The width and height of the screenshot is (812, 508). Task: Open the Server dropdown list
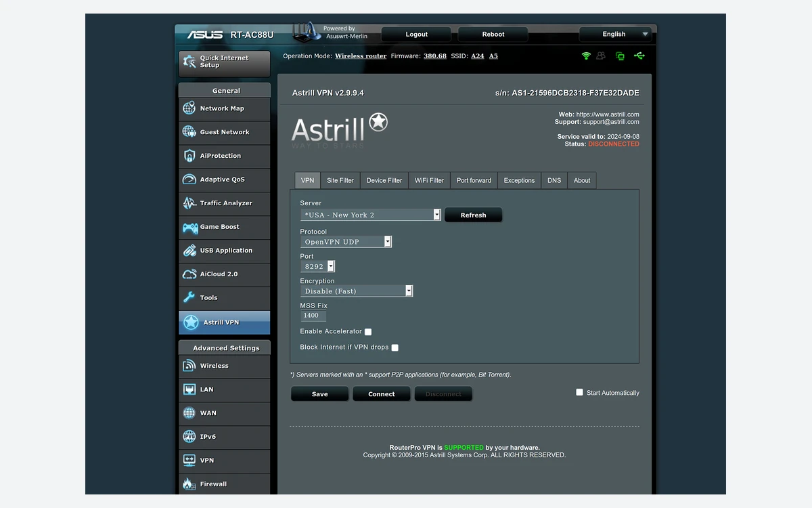(x=371, y=215)
